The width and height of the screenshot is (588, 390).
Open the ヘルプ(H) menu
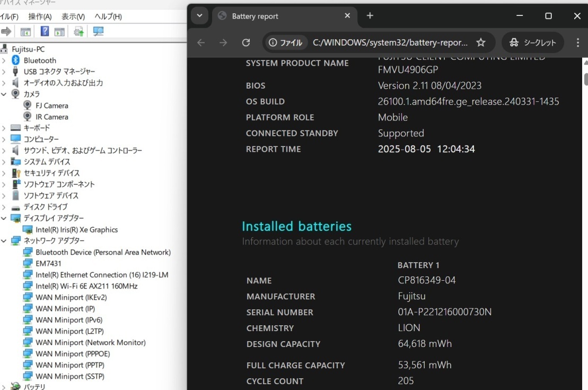108,16
